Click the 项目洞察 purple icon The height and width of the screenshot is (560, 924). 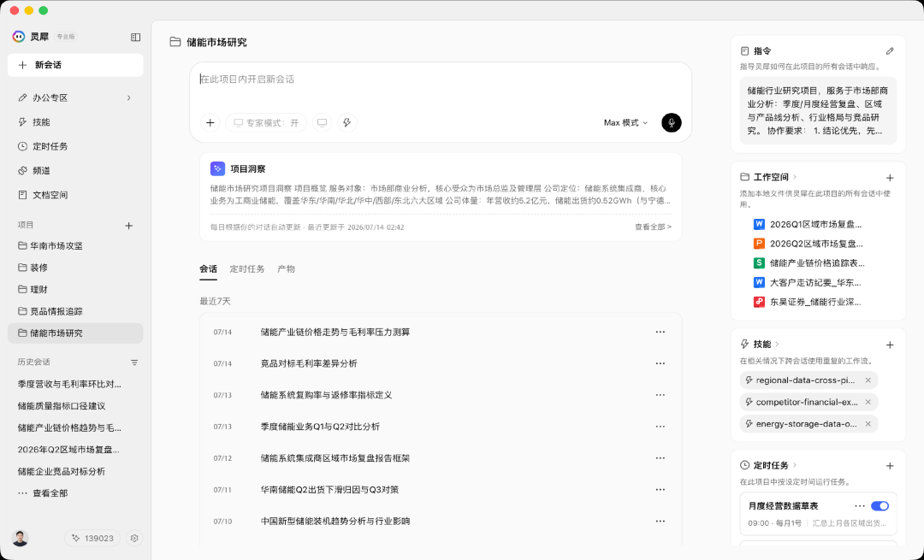(217, 169)
